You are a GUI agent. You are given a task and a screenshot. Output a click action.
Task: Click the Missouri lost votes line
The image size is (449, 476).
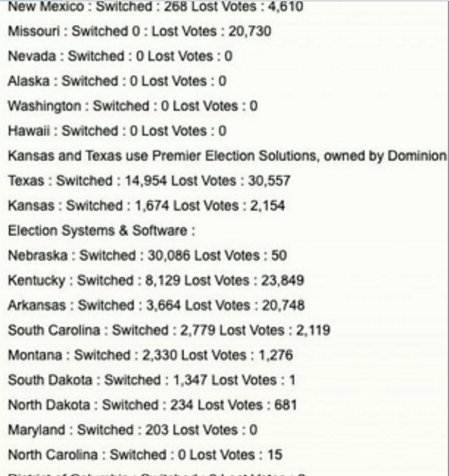[139, 31]
